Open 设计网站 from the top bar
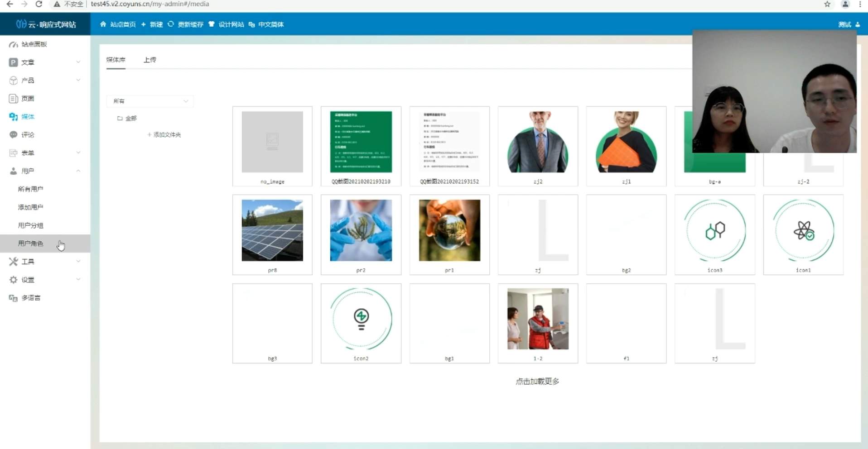The image size is (868, 449). tap(231, 24)
